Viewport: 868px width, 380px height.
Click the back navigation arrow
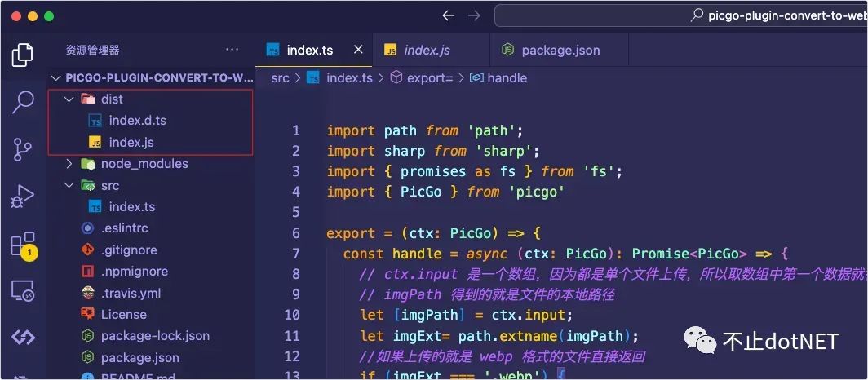(x=449, y=16)
